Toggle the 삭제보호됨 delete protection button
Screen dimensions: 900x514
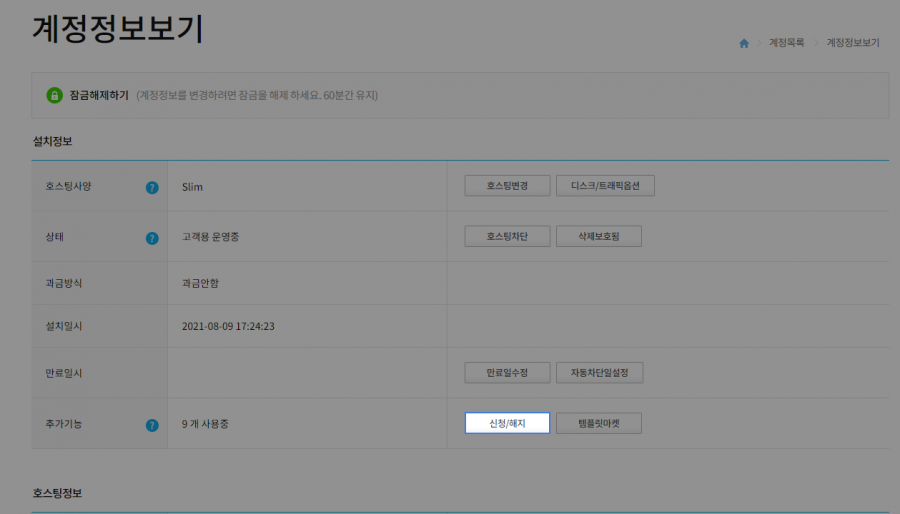[x=598, y=237]
